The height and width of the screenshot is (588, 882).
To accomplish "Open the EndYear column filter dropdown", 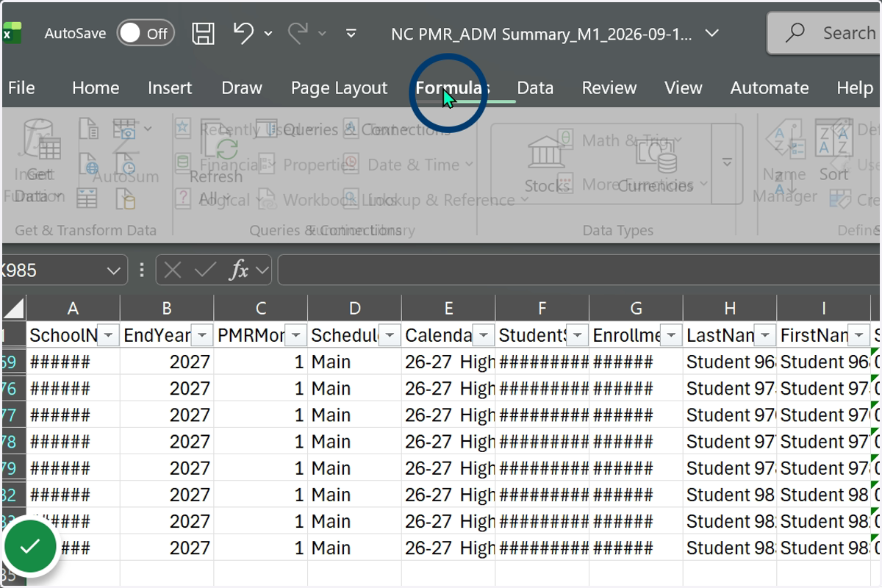I will 202,336.
